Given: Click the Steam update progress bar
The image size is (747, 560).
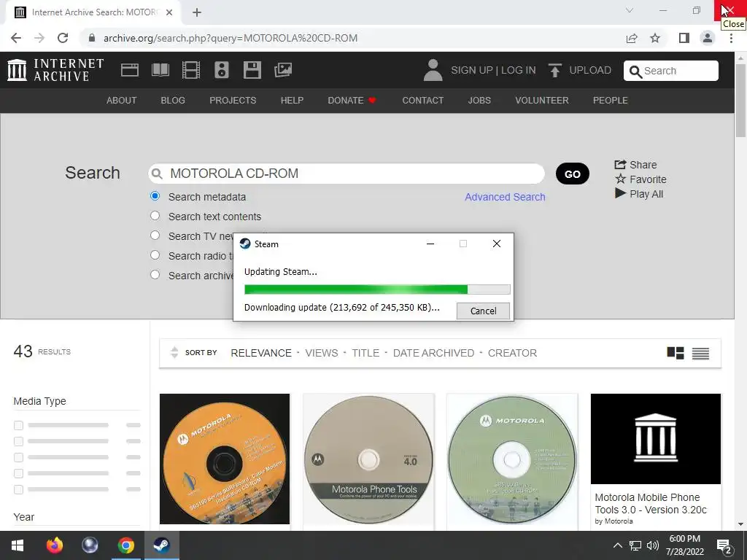Looking at the screenshot, I should [x=377, y=289].
